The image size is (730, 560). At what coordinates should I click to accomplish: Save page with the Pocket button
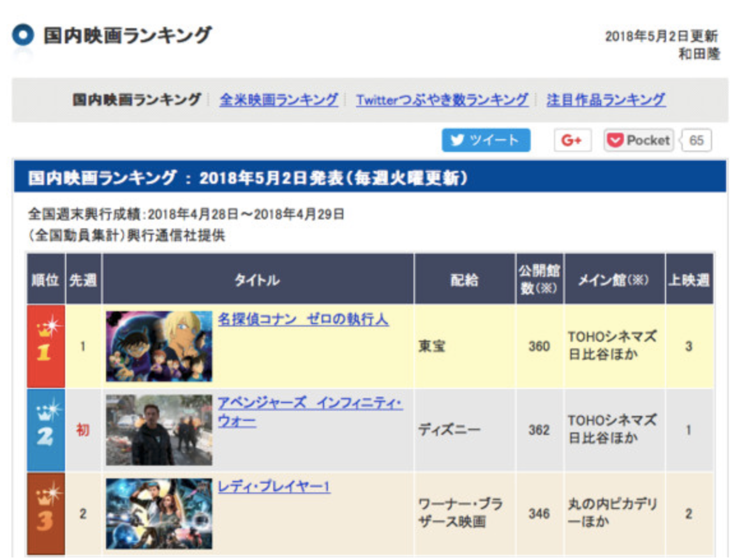point(638,140)
